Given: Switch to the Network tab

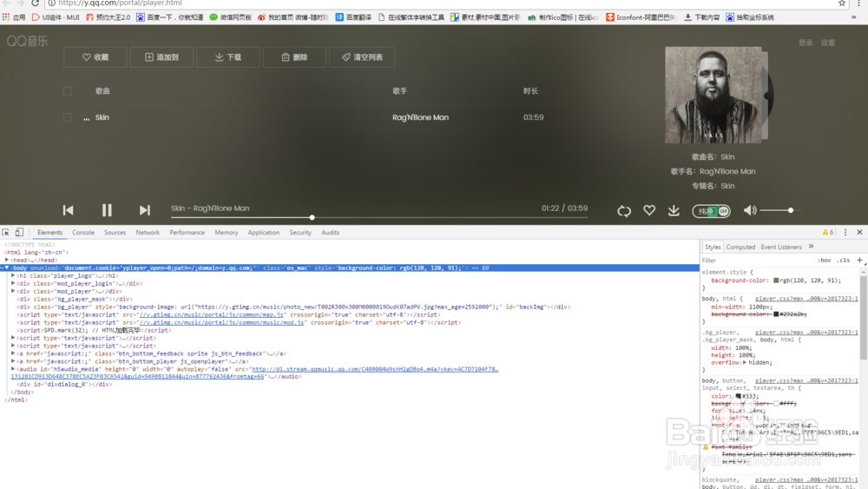Looking at the screenshot, I should pos(148,233).
